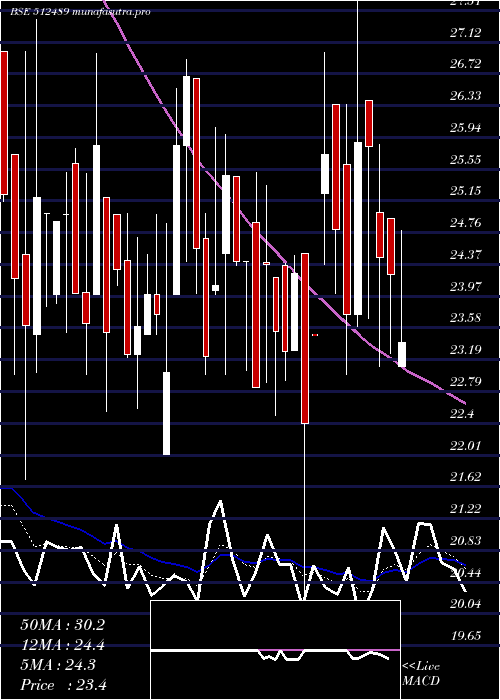Click the 25.15 price axis label
This screenshot has height=700, width=500.
click(466, 191)
